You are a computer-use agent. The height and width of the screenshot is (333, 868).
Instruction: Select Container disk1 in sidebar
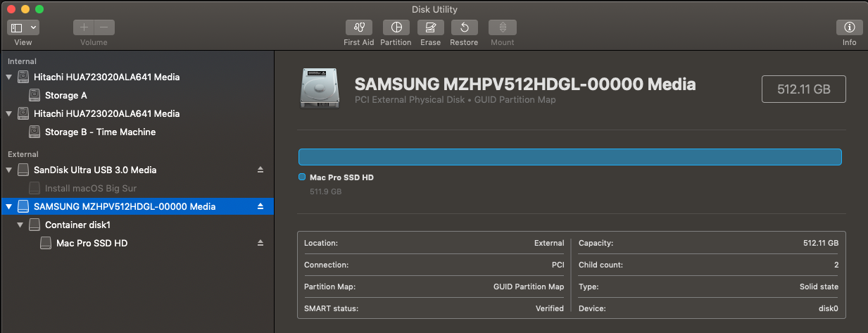point(137,225)
